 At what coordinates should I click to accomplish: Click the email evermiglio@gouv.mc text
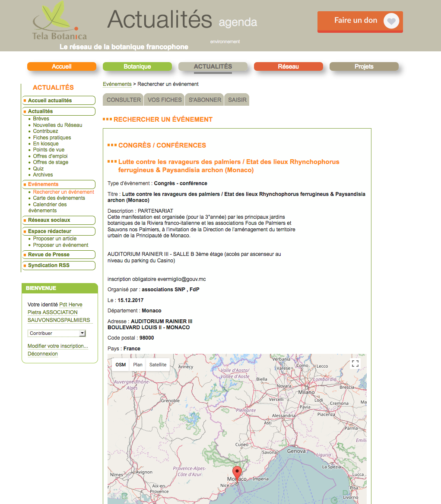182,279
